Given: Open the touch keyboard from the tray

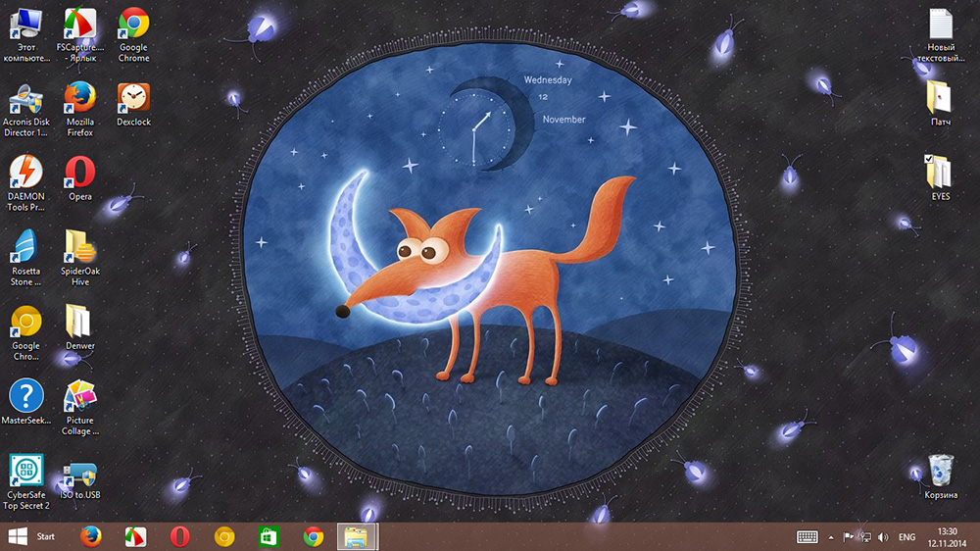Looking at the screenshot, I should point(807,537).
